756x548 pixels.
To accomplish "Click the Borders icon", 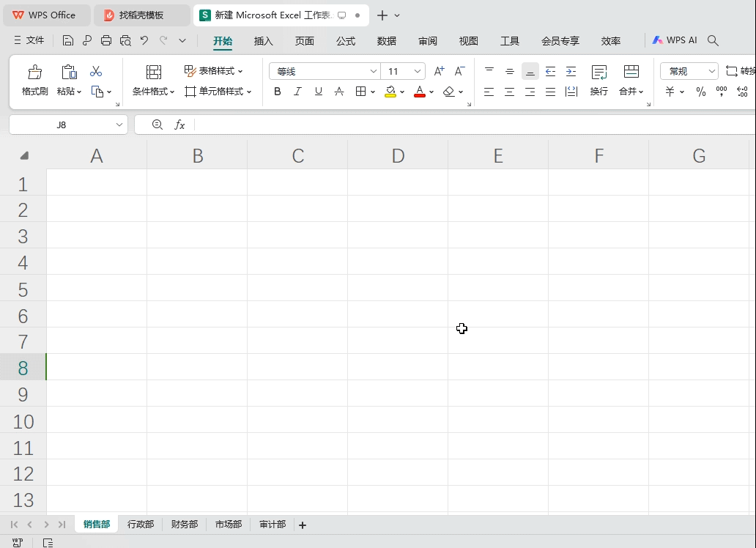I will click(x=360, y=91).
